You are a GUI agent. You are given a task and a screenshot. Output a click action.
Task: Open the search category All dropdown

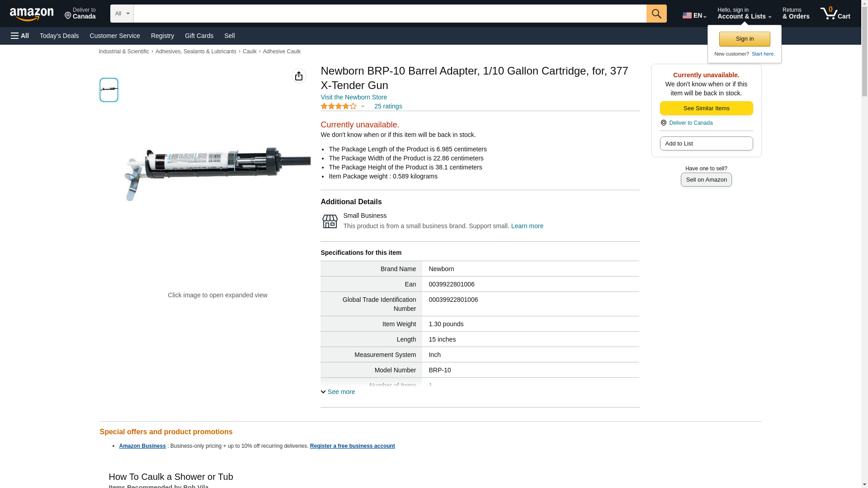(122, 14)
